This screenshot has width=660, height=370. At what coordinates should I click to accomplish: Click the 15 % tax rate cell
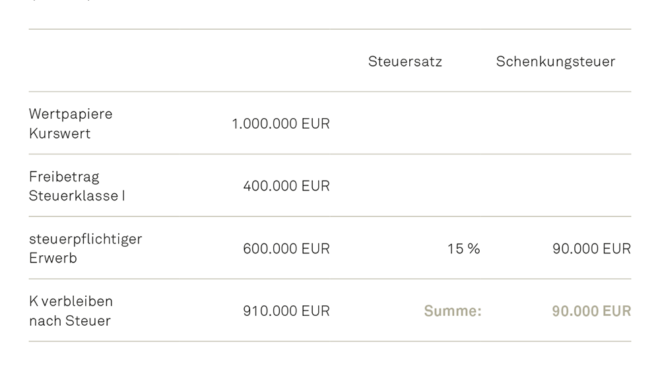tap(463, 249)
